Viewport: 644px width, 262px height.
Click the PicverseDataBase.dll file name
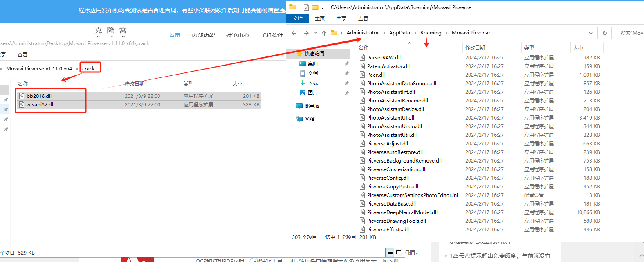(x=391, y=203)
